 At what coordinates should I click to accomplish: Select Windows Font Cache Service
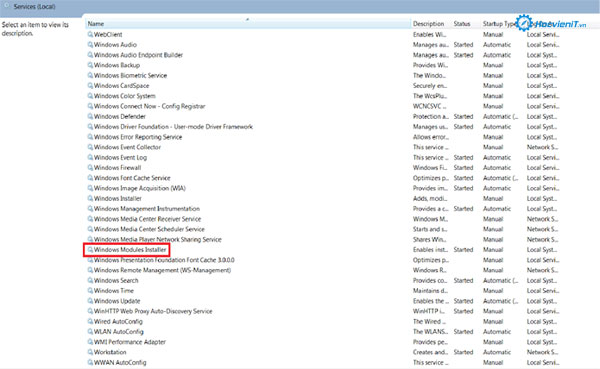pyautogui.click(x=132, y=178)
